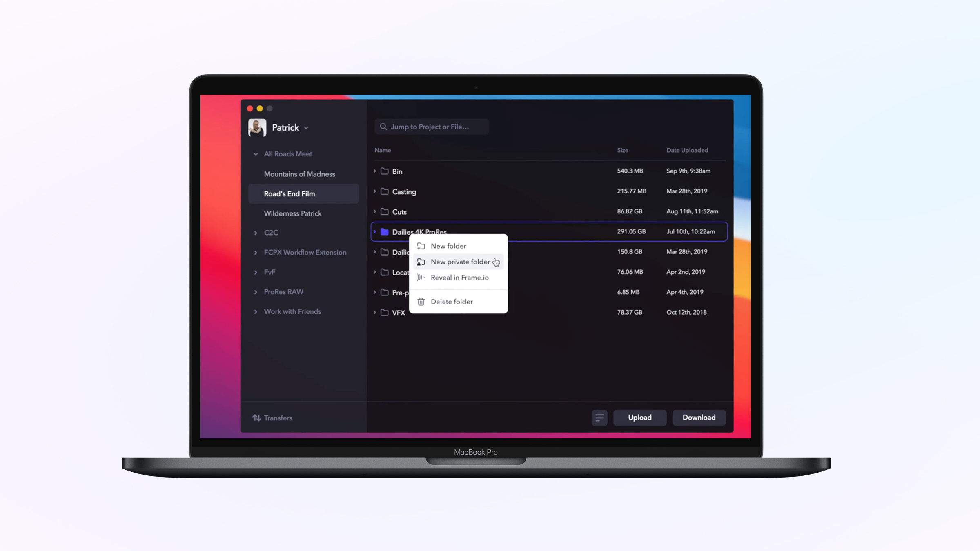Select Road's End Film project
Viewport: 980px width, 551px height.
290,194
